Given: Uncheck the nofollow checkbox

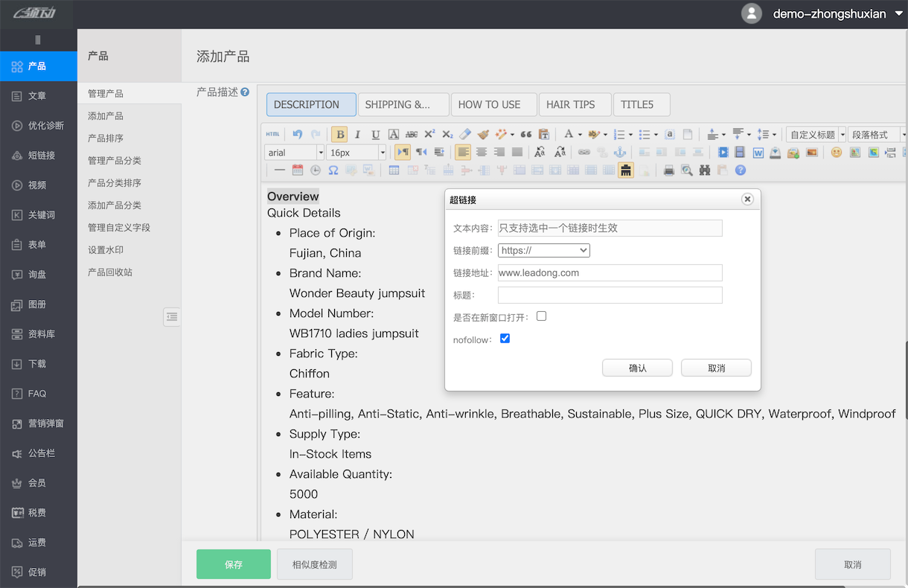Looking at the screenshot, I should (505, 339).
